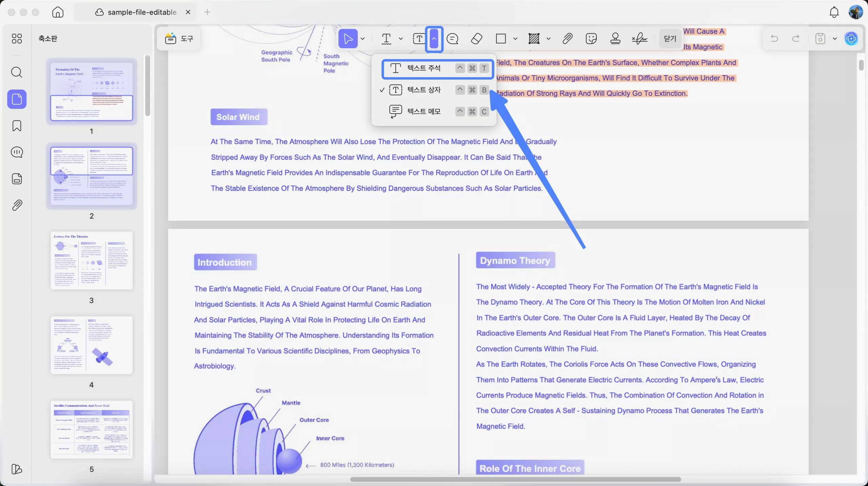Collapse the text tool chevron menu

click(x=434, y=39)
